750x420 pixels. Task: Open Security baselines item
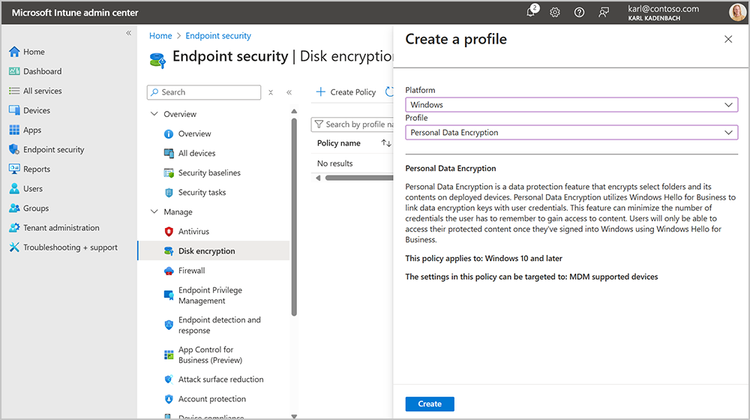[209, 172]
